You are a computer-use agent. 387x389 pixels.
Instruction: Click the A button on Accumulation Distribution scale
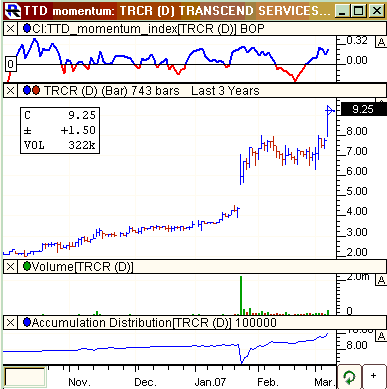[x=381, y=336]
